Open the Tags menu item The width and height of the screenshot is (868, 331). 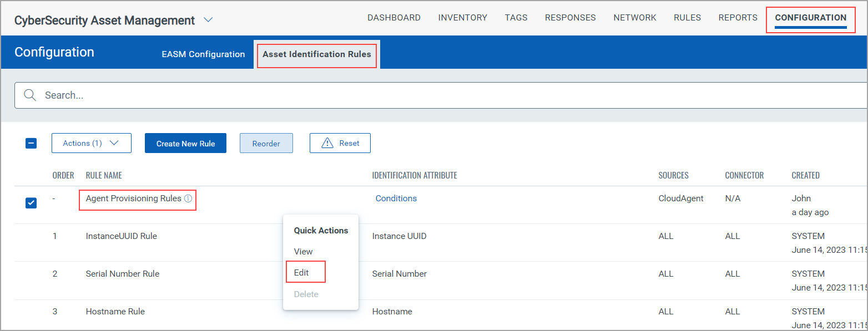click(x=516, y=18)
